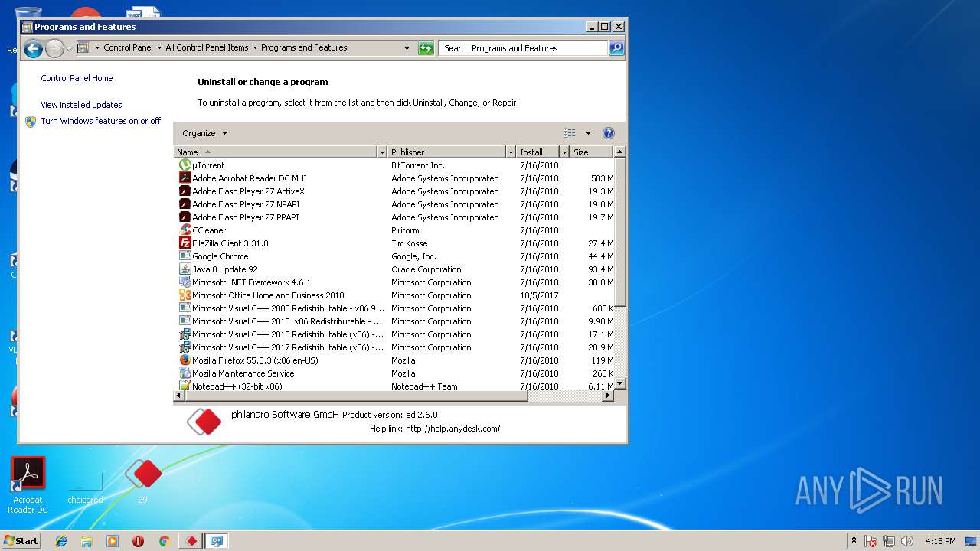The height and width of the screenshot is (551, 980).
Task: Change the list view layout icon
Action: tap(570, 133)
